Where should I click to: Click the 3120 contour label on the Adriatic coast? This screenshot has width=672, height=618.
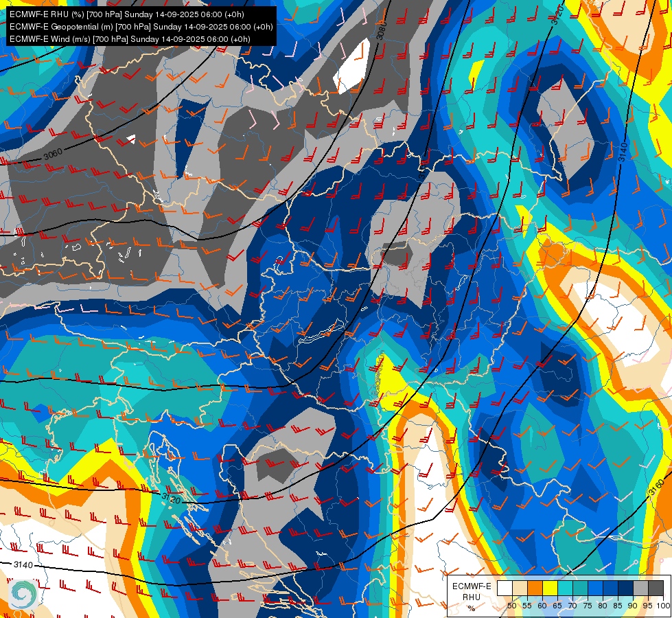172,499
